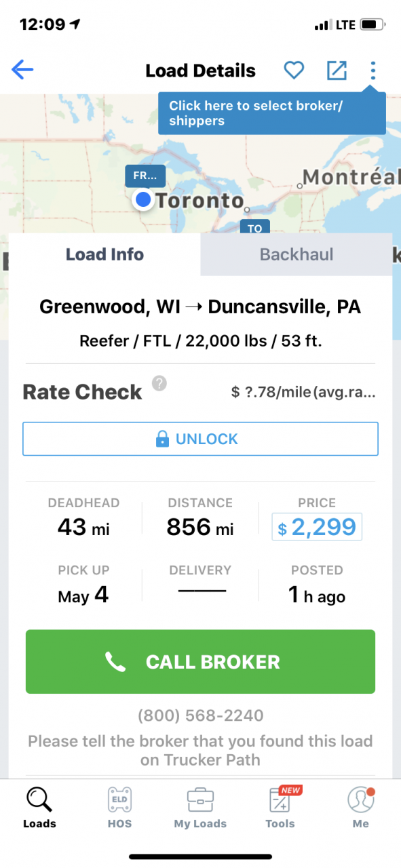Switch to the Backhaul tab
This screenshot has height=868, width=401.
(297, 254)
